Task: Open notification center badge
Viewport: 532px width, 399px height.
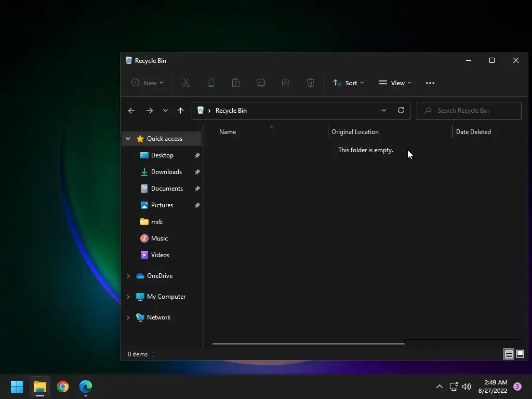Action: [517, 387]
